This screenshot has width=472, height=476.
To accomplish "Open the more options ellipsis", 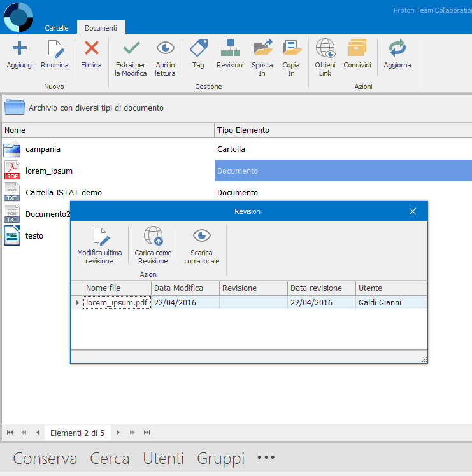I will point(266,457).
